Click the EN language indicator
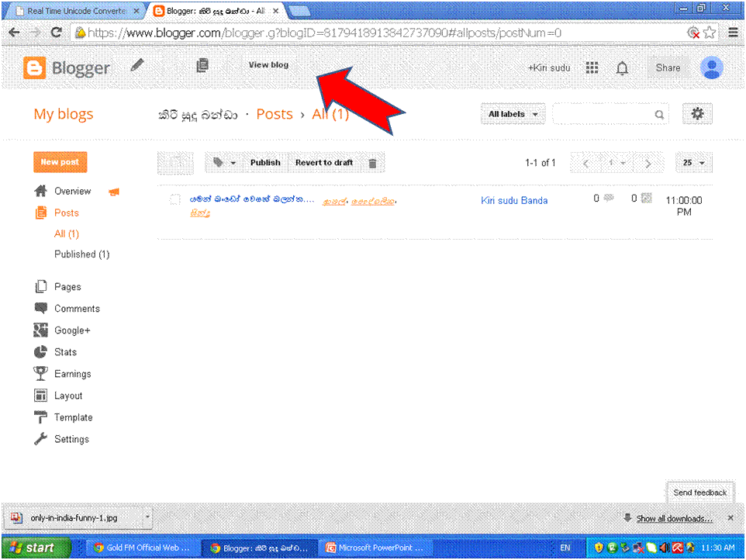746x560 pixels. pyautogui.click(x=565, y=548)
